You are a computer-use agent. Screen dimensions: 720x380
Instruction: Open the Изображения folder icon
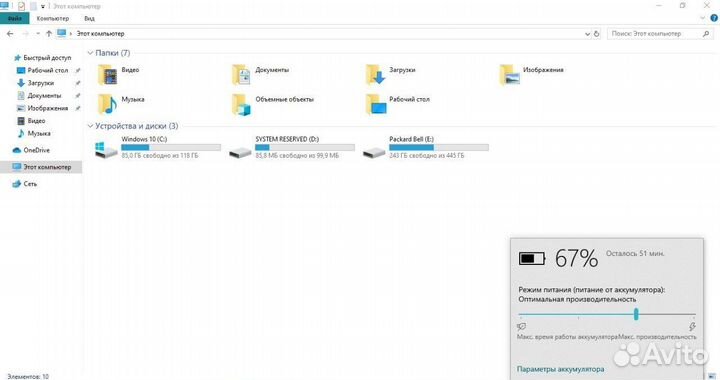tap(509, 75)
